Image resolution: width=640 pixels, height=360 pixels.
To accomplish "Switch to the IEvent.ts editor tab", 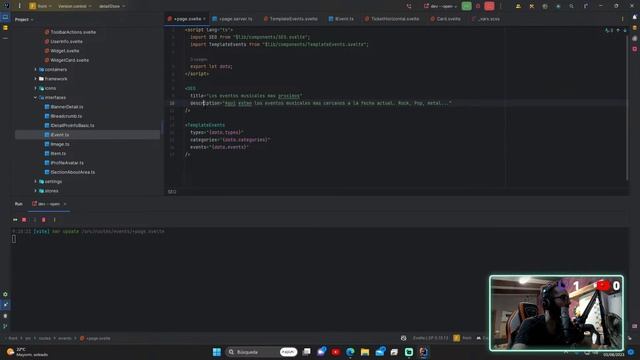I will pos(341,19).
